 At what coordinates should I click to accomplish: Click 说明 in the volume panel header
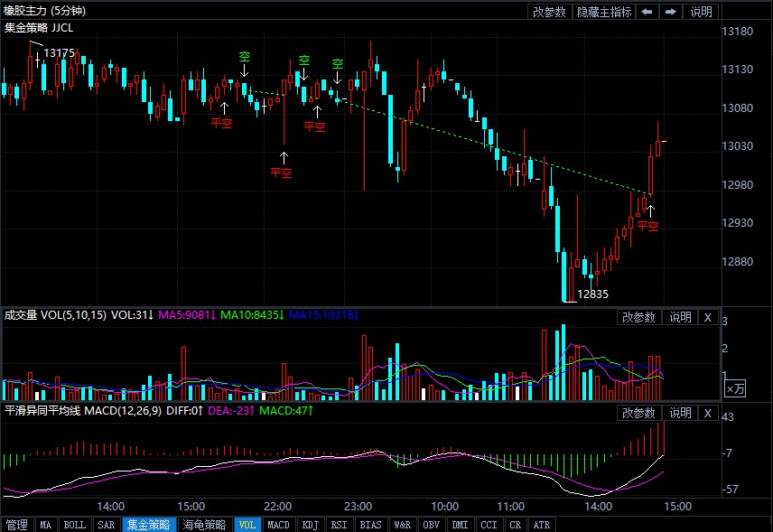[679, 317]
